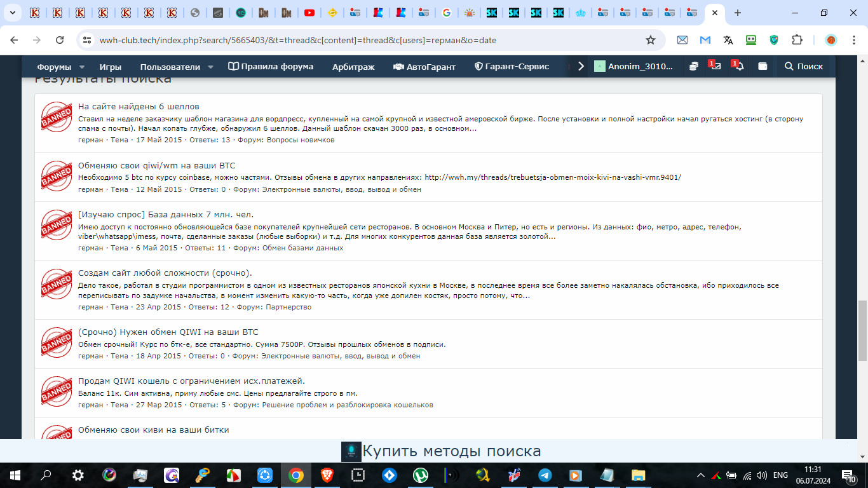This screenshot has width=868, height=488.
Task: Open the site information icon in address bar
Action: pos(87,40)
